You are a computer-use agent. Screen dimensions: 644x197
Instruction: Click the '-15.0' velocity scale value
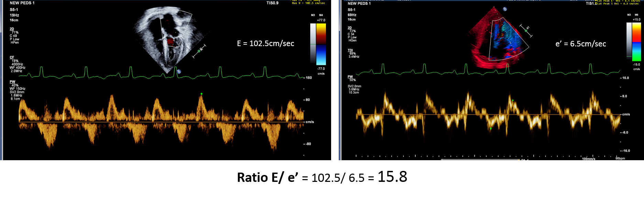point(636,65)
